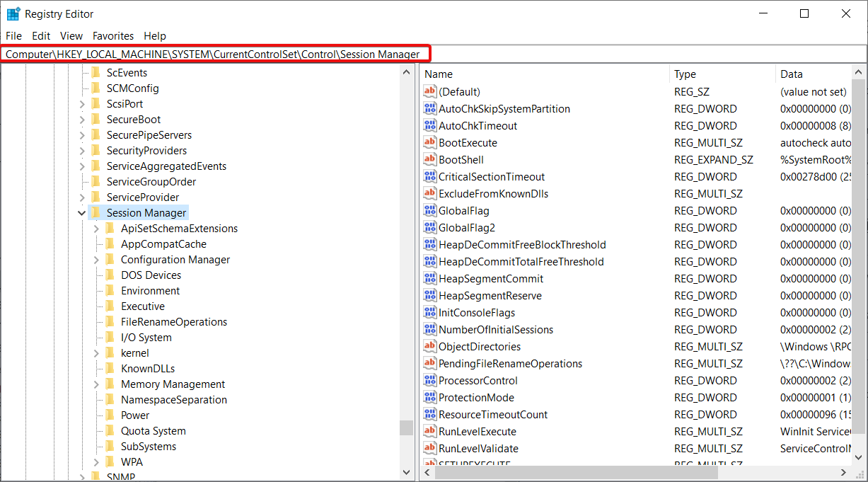Click the Registry Editor app icon in title bar
Screen dimensions: 868x482
pyautogui.click(x=13, y=13)
